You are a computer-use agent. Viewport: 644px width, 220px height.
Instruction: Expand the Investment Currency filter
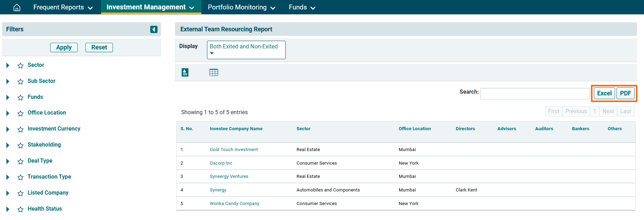click(8, 129)
